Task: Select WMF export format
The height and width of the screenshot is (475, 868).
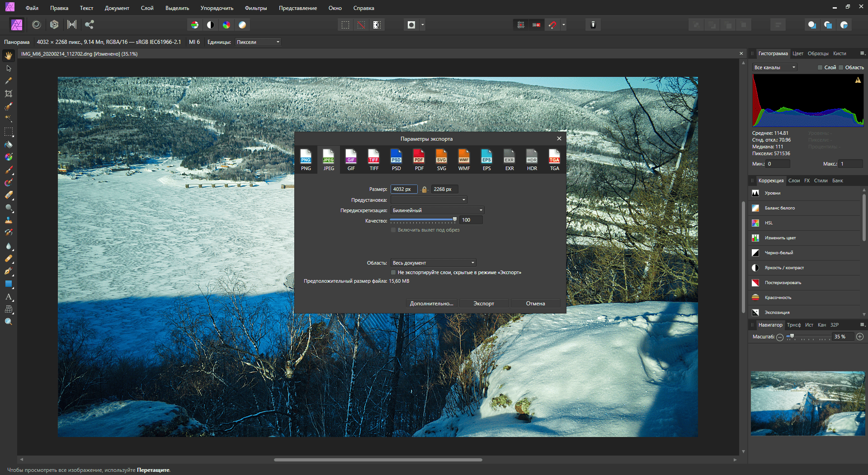Action: pyautogui.click(x=464, y=160)
